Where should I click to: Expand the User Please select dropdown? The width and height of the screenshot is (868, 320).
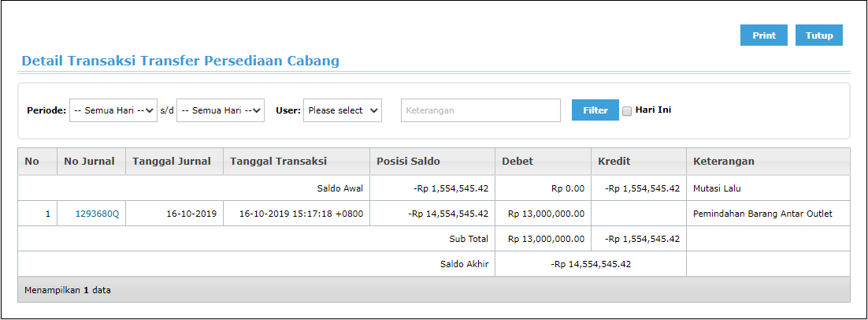tap(342, 110)
